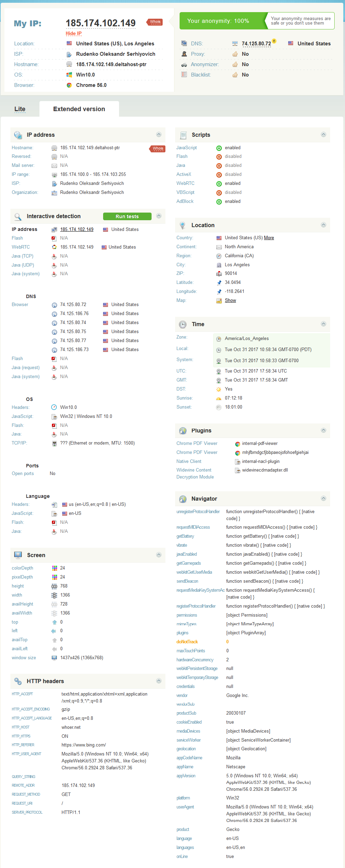
Task: Click the Hide IP link
Action: 74,34
